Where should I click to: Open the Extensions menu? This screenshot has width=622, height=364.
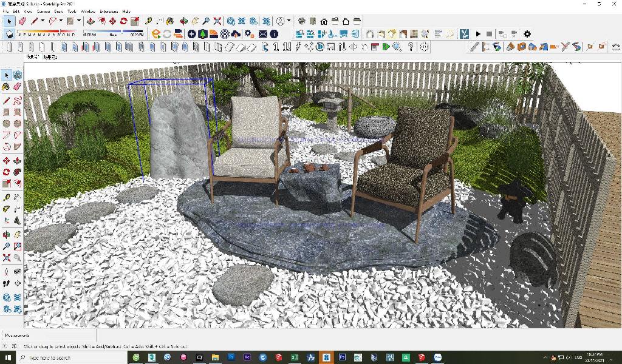[x=109, y=11]
